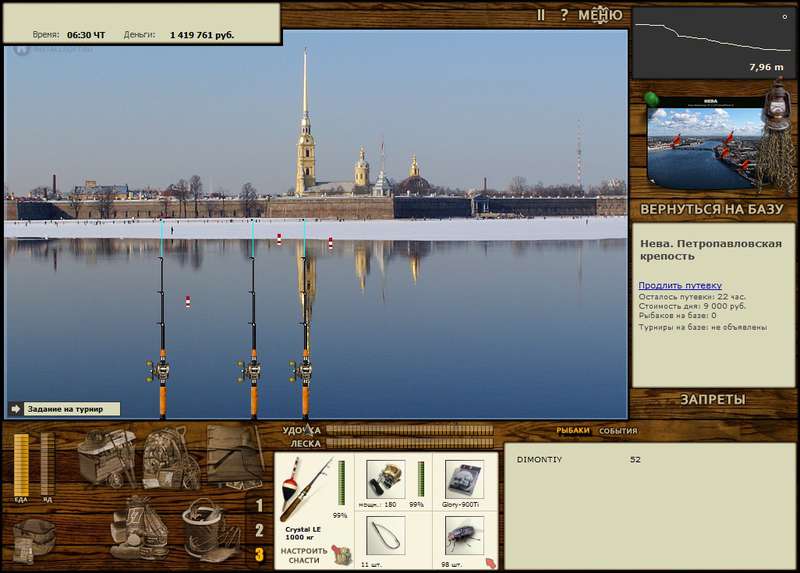Click ВЕРНУТЬСЯ НА БАЗУ button

712,209
